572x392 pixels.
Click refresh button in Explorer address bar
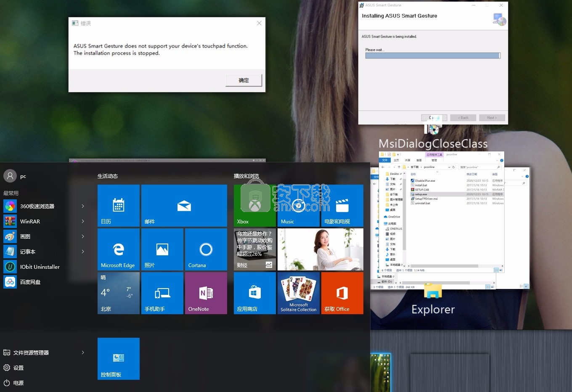453,167
